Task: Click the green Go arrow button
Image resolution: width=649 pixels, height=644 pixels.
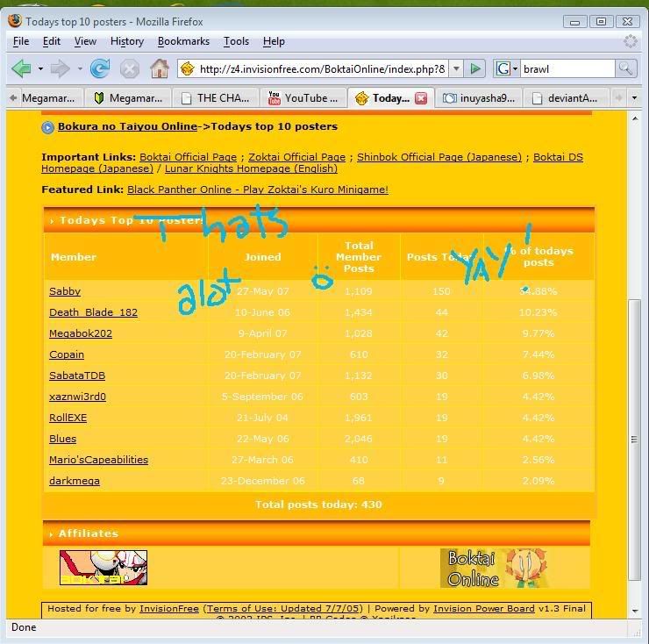Action: [475, 68]
